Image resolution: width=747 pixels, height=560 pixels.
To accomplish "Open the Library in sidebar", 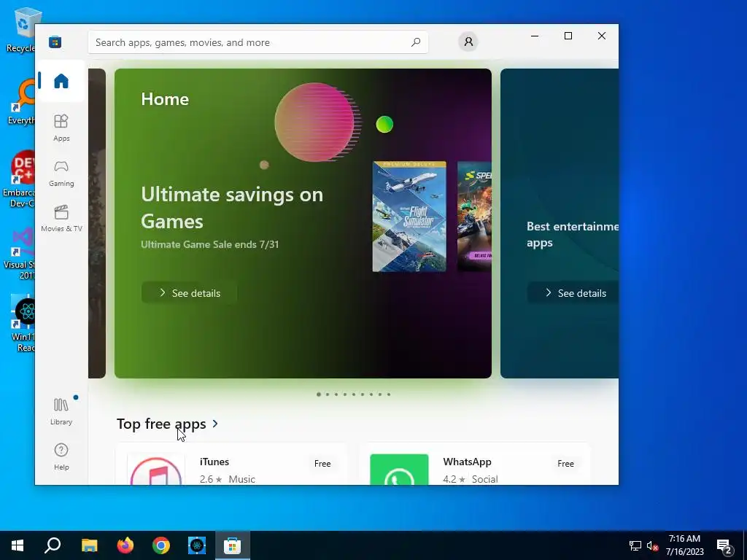I will click(x=61, y=411).
